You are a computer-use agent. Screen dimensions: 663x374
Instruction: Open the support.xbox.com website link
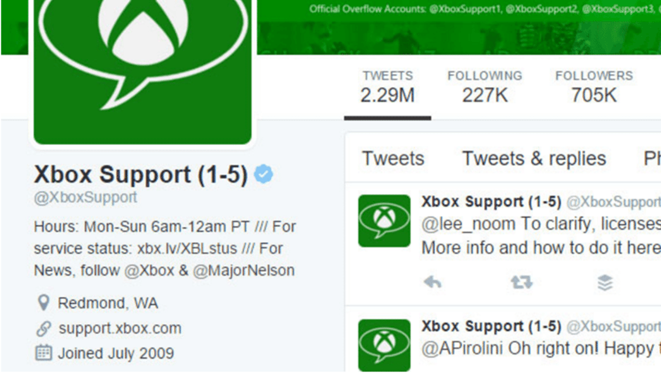tap(120, 328)
